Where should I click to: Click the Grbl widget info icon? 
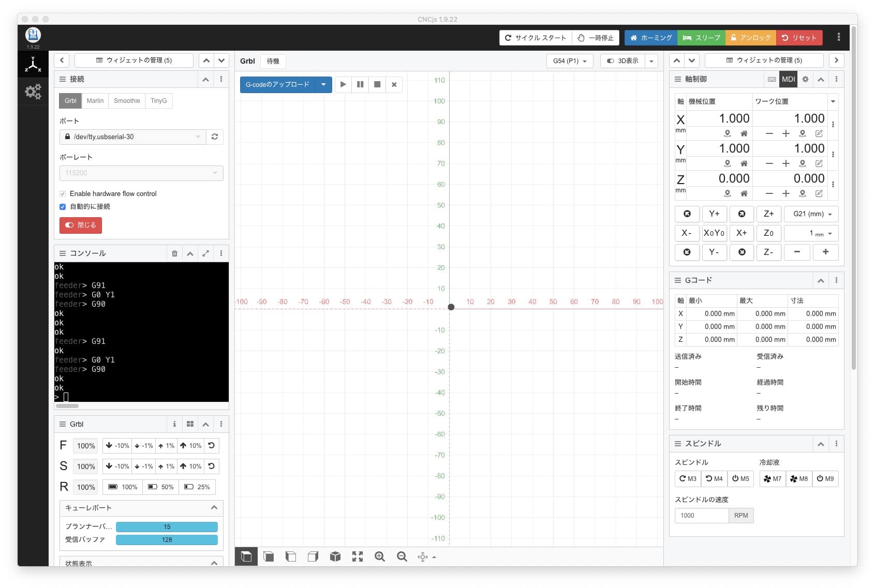174,424
